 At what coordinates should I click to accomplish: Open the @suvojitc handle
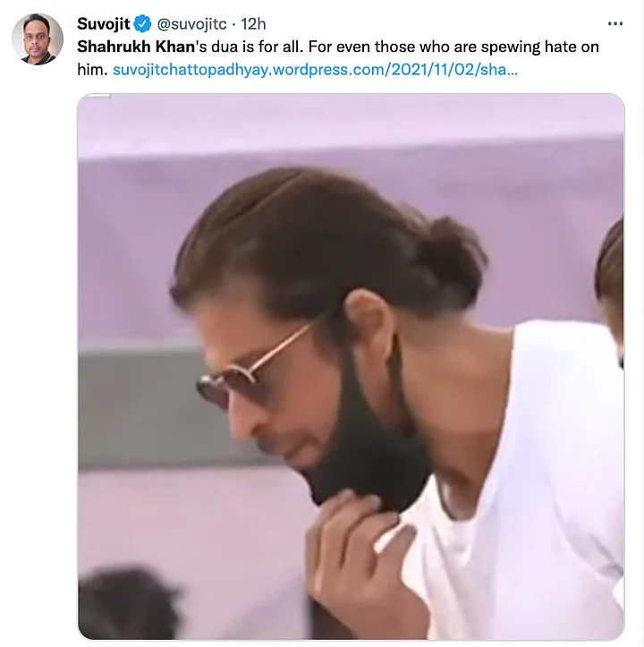point(193,24)
